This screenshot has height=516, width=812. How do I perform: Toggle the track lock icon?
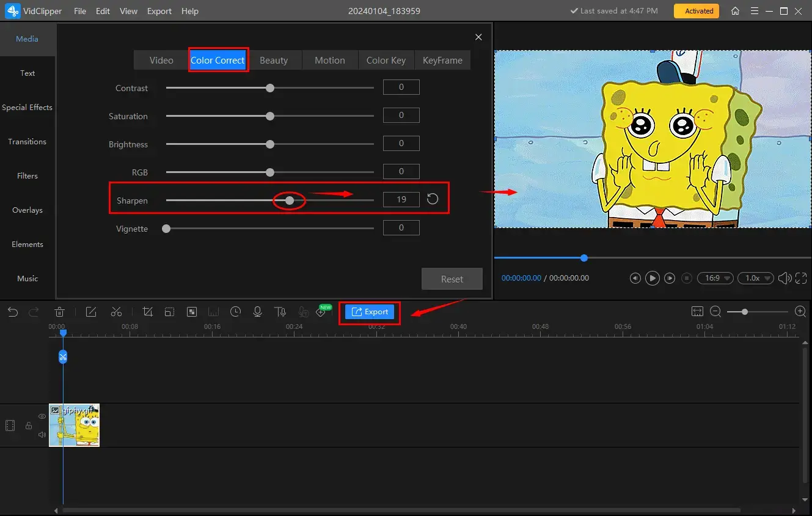(29, 426)
